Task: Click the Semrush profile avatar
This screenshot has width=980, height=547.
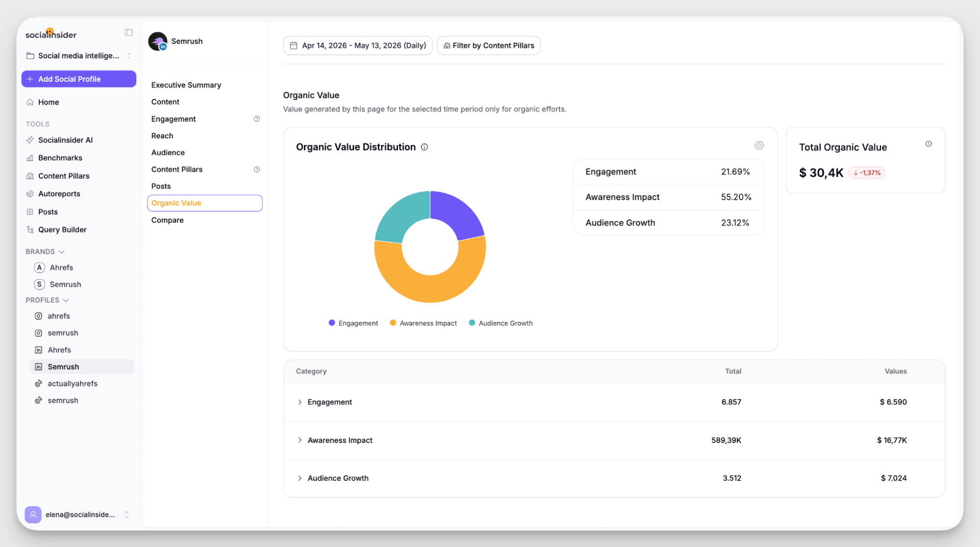Action: pyautogui.click(x=158, y=41)
